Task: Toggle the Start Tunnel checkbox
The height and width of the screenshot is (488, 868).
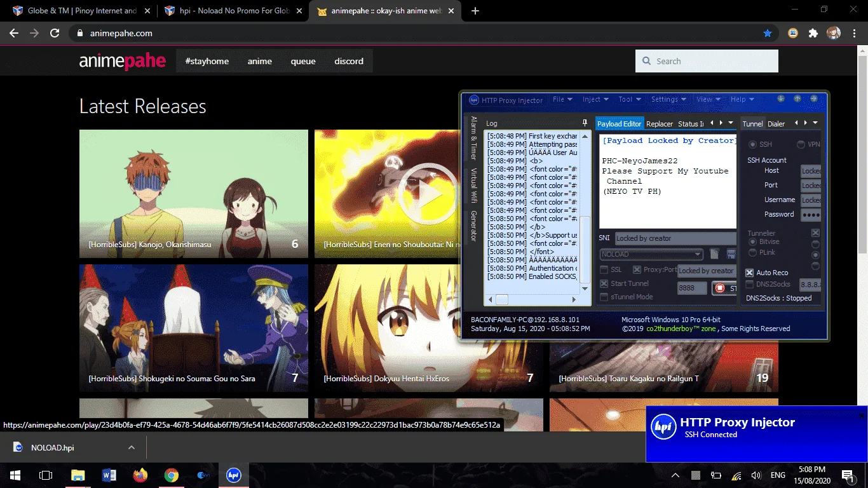Action: (604, 283)
